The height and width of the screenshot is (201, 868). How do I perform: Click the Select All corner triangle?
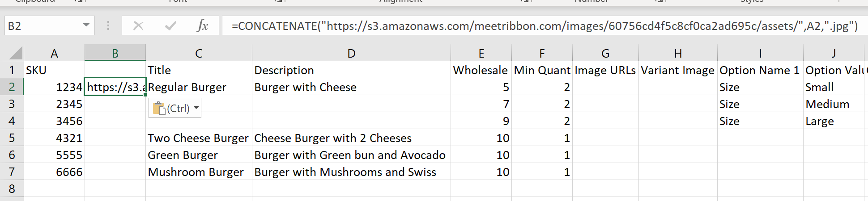click(x=16, y=54)
